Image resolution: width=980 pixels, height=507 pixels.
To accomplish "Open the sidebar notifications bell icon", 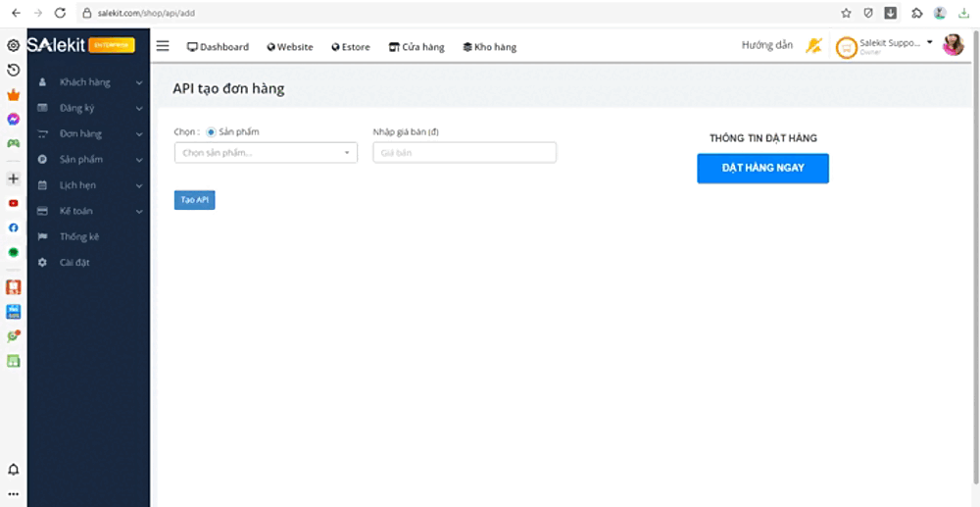I will tap(13, 470).
